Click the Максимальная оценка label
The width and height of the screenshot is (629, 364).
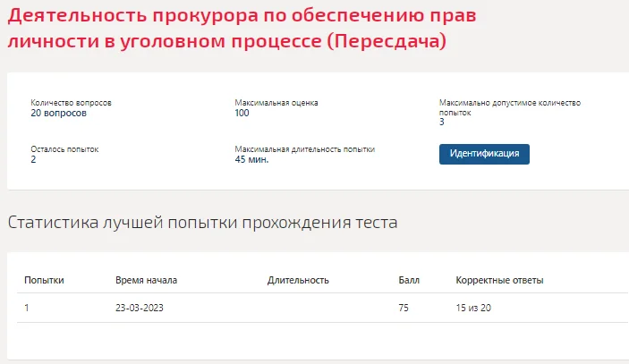(276, 103)
